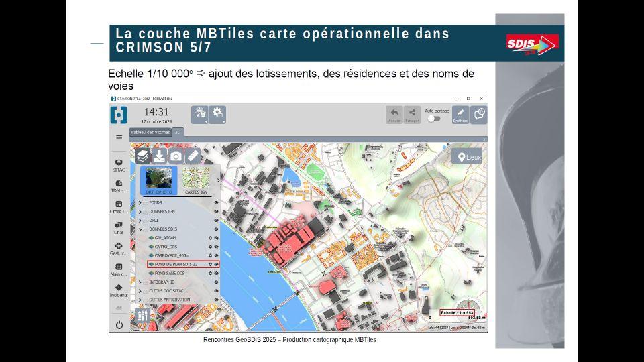Image resolution: width=644 pixels, height=362 pixels.
Task: Open the Ordre sidebar module
Action: pyautogui.click(x=119, y=207)
